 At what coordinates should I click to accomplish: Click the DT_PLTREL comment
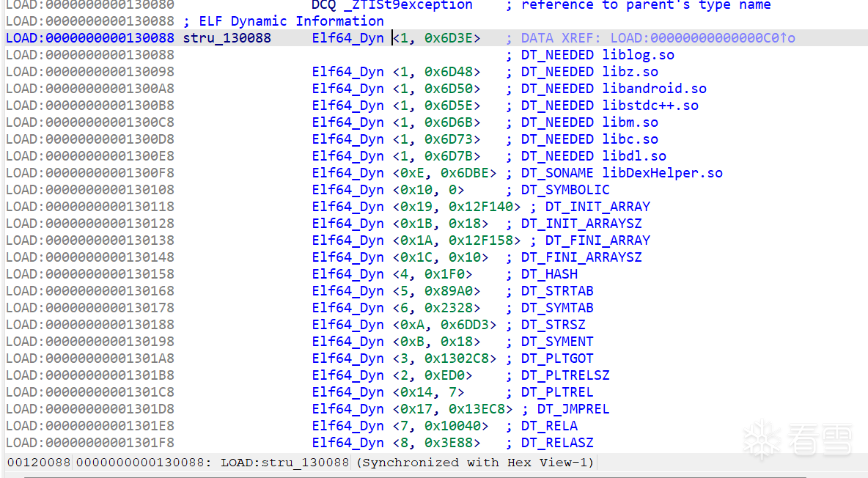[x=557, y=392]
